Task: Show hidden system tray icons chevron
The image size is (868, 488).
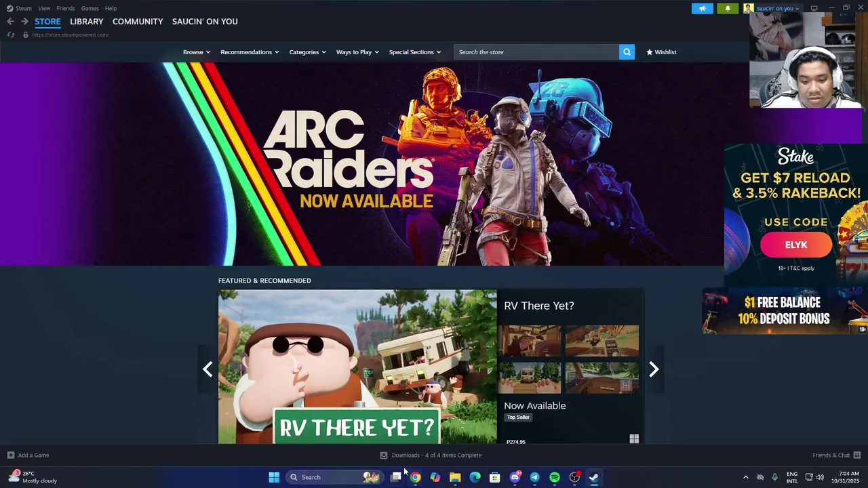Action: (x=746, y=477)
